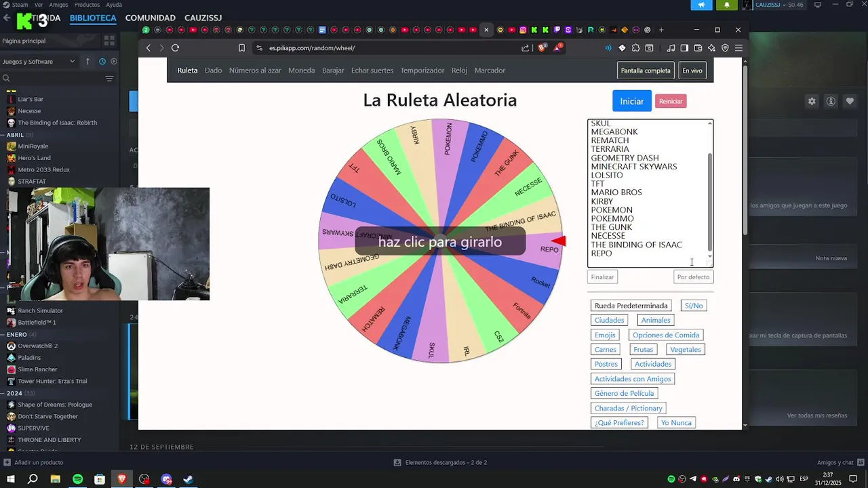Screen dimensions: 868x488
Task: Open Windows Start menu
Action: (11, 479)
